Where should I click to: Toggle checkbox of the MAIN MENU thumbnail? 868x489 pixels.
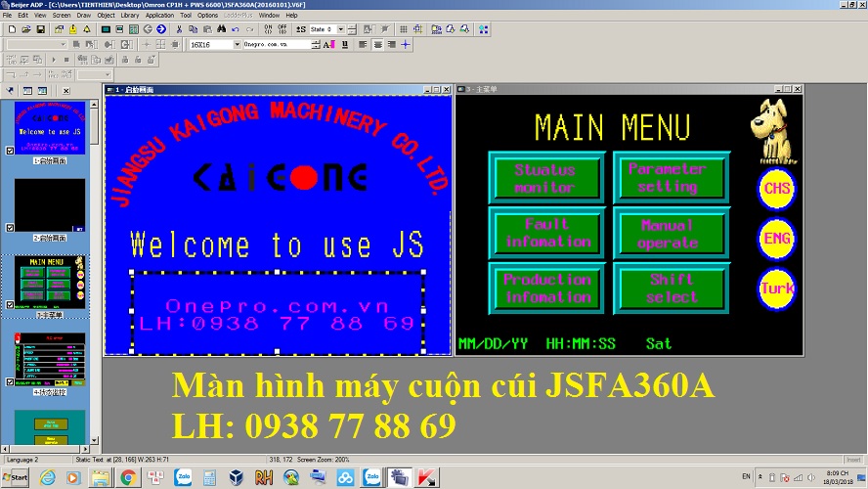click(x=10, y=304)
